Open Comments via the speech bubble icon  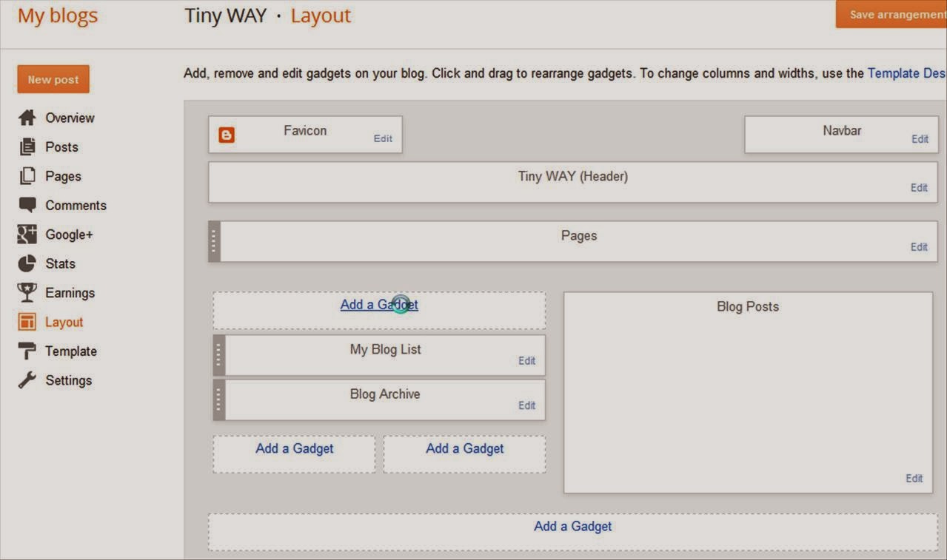point(26,205)
